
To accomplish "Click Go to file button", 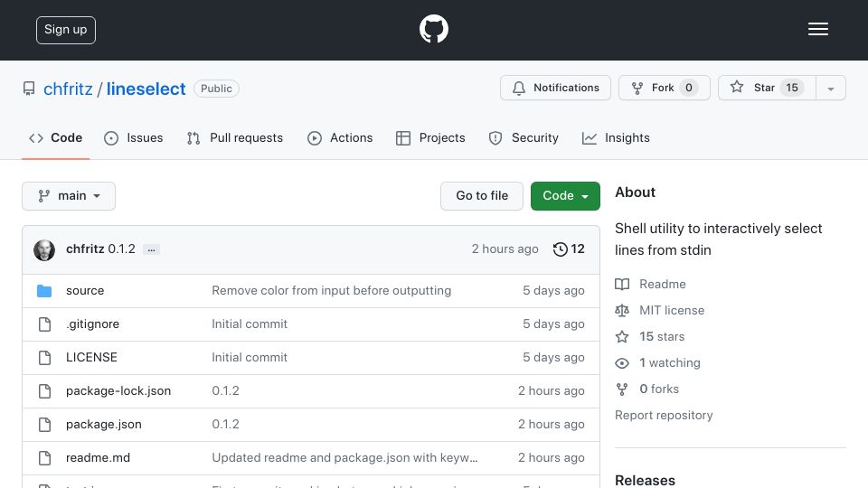I will tap(482, 196).
